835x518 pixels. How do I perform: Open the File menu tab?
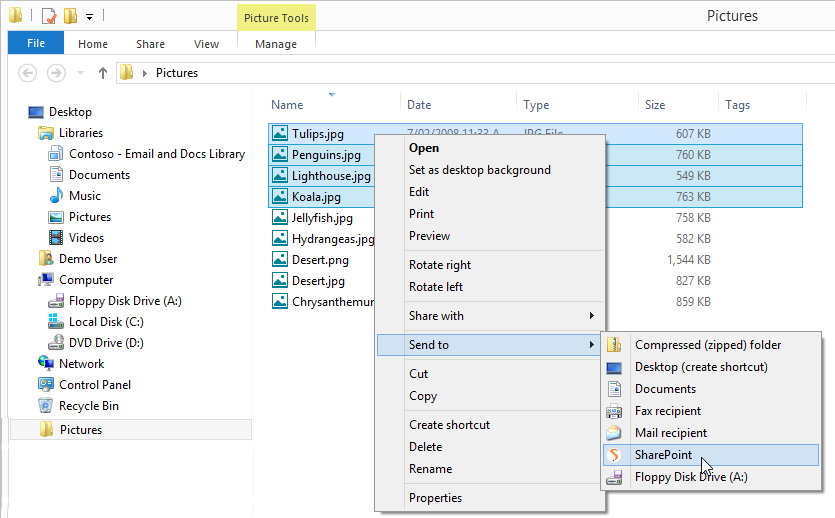click(x=35, y=43)
